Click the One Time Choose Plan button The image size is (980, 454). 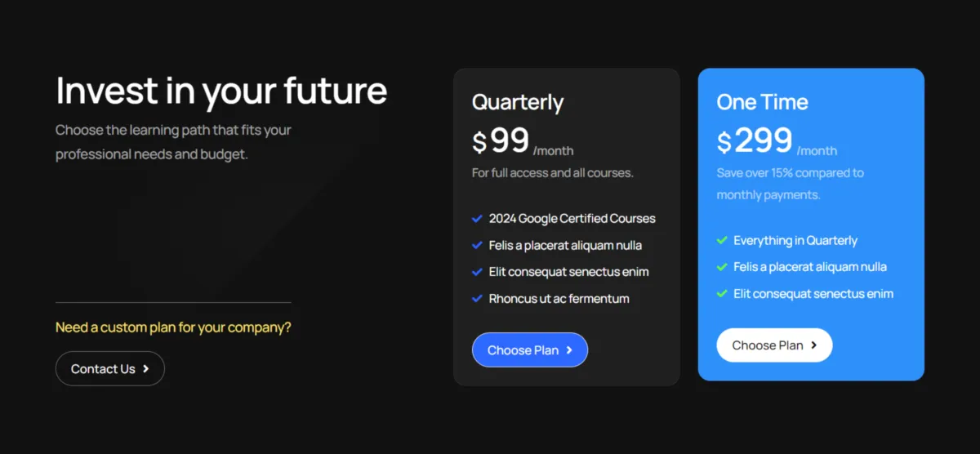pyautogui.click(x=774, y=345)
